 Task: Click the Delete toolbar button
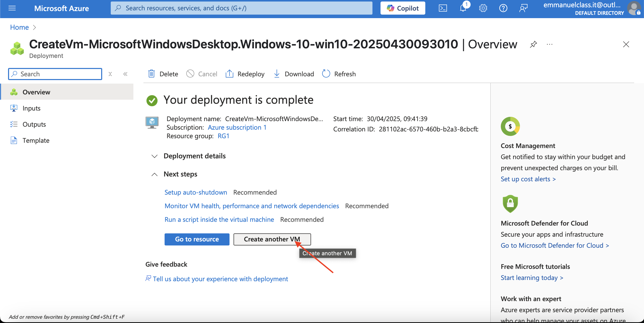pos(163,74)
